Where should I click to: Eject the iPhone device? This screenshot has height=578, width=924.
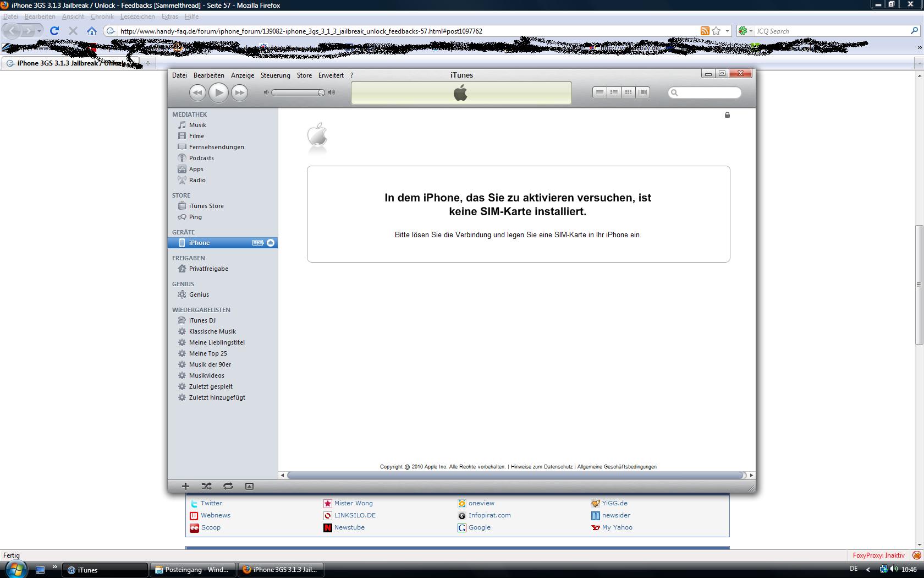click(271, 243)
